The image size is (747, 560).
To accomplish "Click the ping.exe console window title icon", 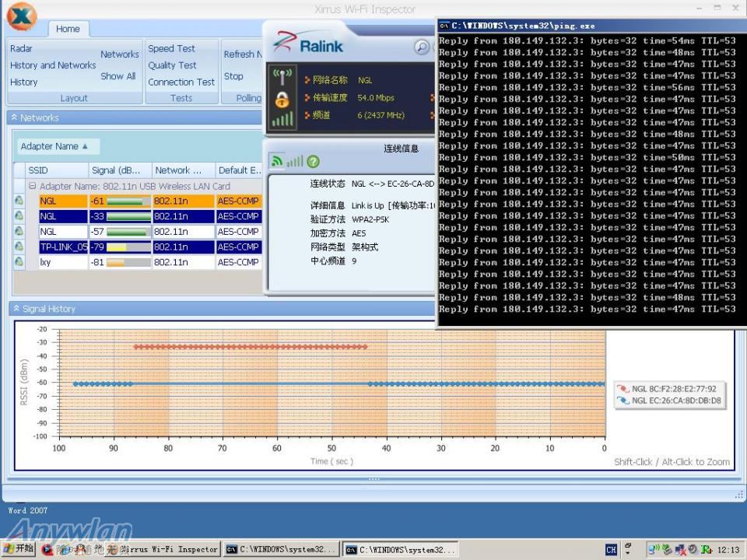I will point(444,26).
